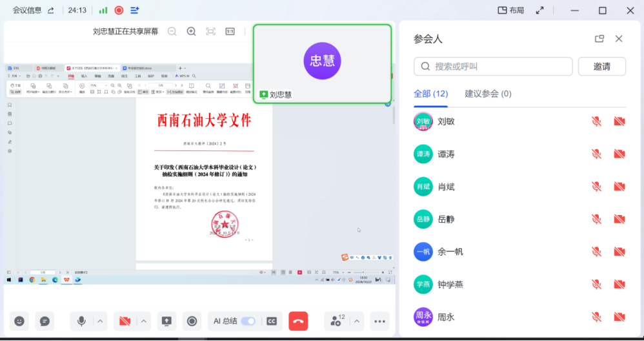Click 周永's camera off icon

(x=619, y=316)
